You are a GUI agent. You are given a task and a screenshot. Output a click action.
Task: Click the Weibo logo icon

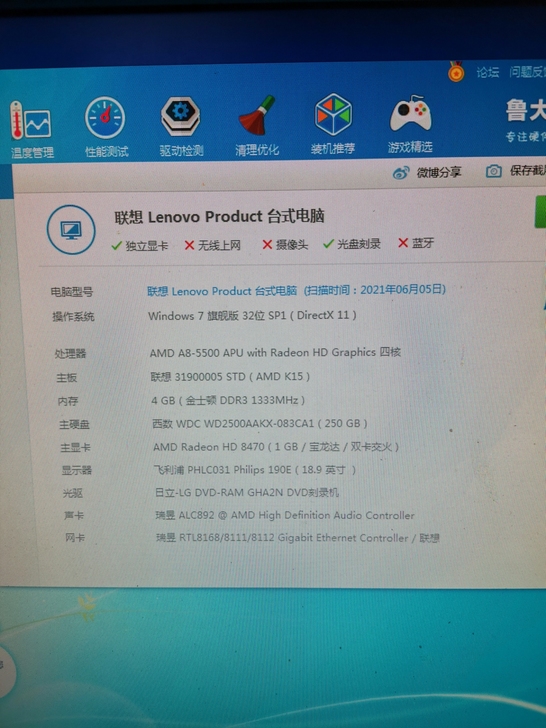(401, 173)
